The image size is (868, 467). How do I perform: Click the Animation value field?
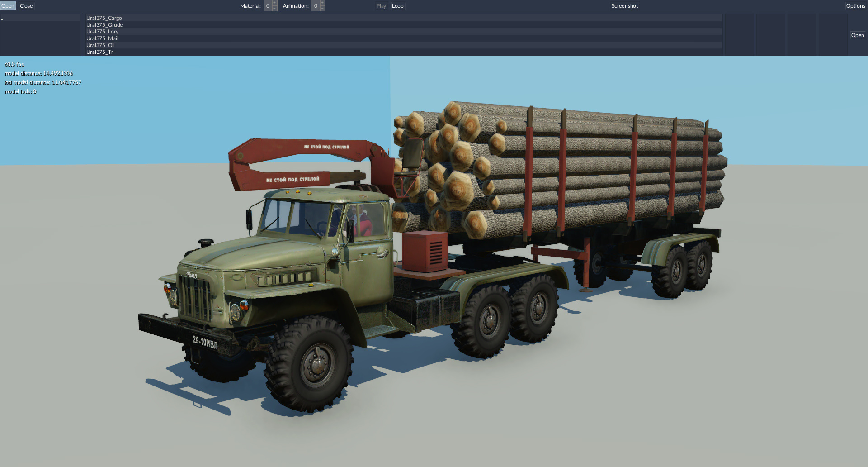click(316, 6)
